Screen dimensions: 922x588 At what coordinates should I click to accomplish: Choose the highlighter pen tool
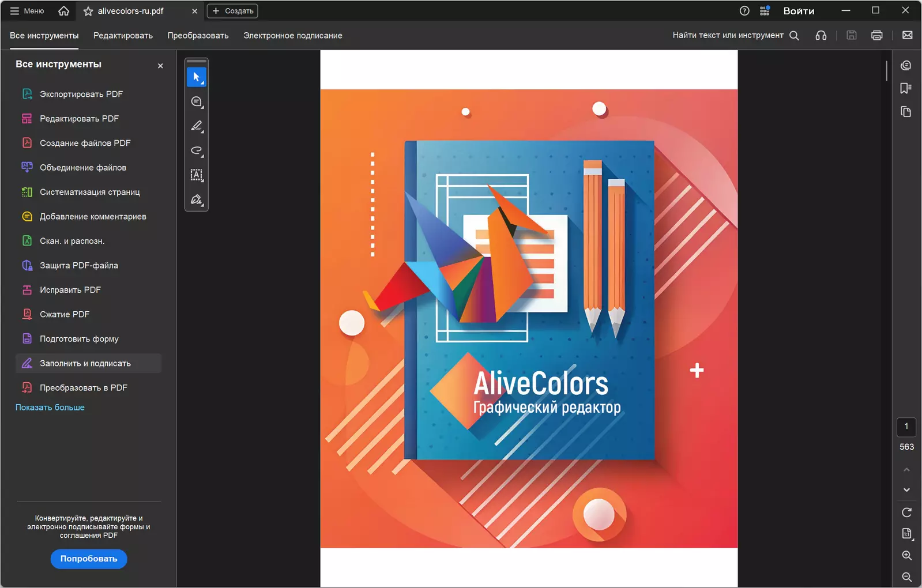coord(197,126)
